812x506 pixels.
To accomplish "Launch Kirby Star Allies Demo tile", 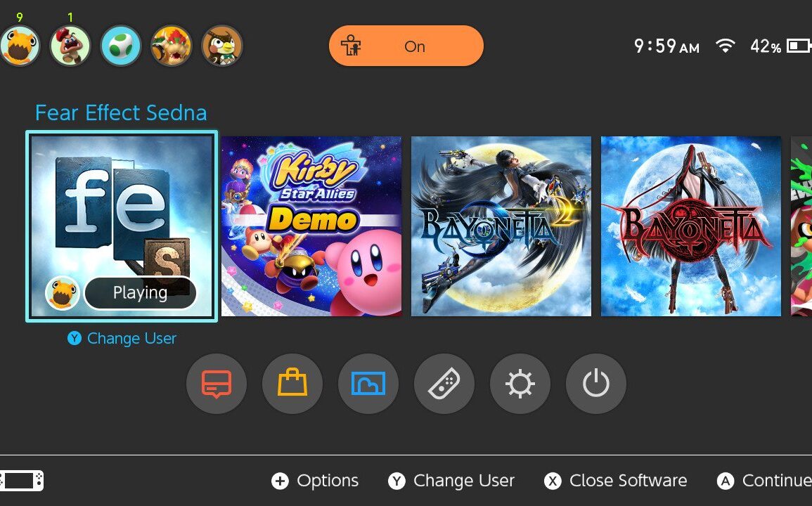I will point(311,226).
